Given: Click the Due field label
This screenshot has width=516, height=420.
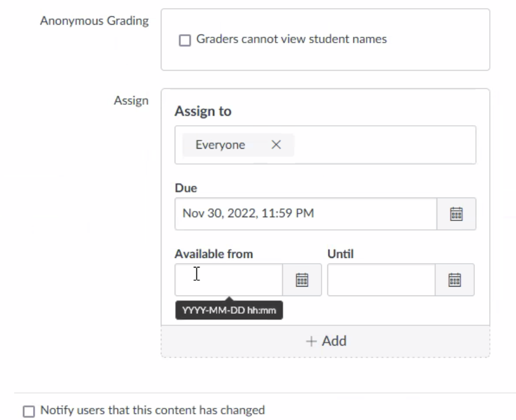Looking at the screenshot, I should [186, 188].
